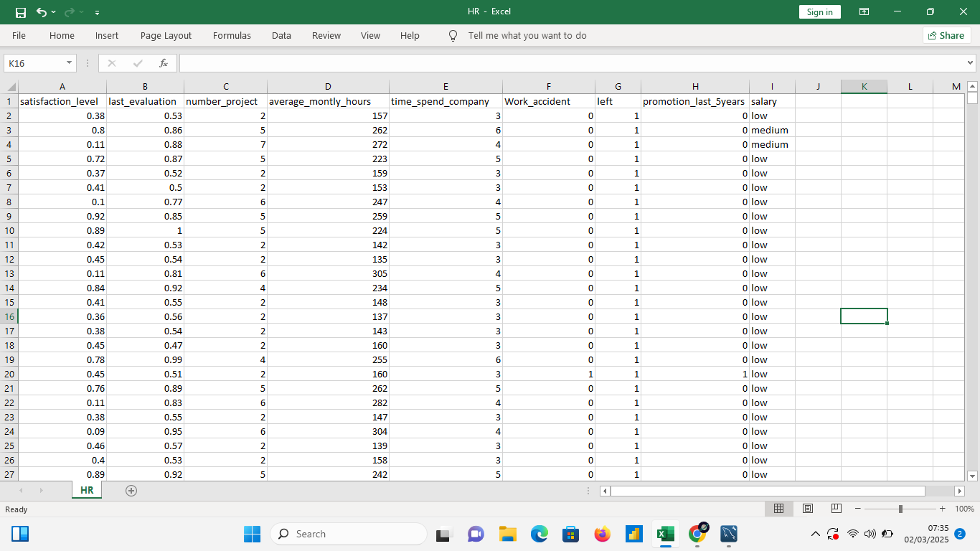The width and height of the screenshot is (980, 551).
Task: Switch to Normal view icon
Action: tap(778, 509)
